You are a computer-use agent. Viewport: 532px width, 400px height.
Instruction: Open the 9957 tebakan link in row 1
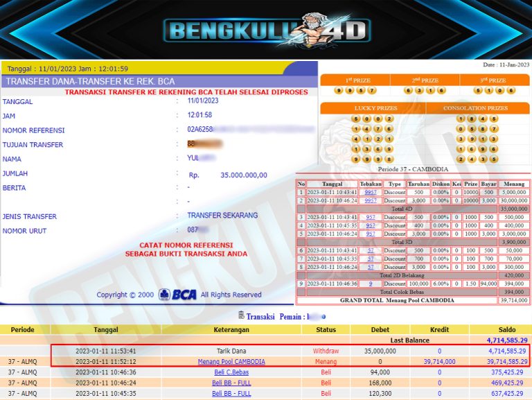[x=371, y=192]
